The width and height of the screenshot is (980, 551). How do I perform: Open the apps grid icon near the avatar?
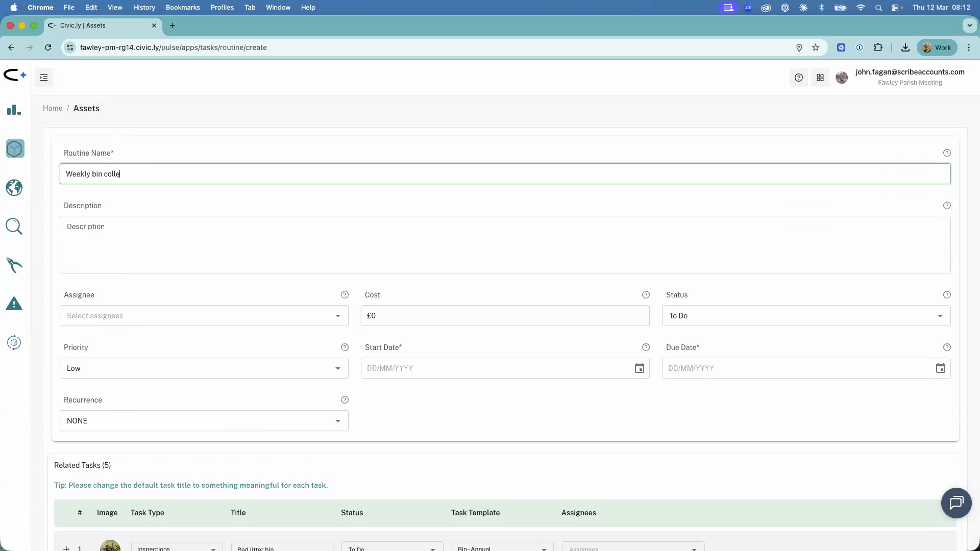click(x=820, y=78)
